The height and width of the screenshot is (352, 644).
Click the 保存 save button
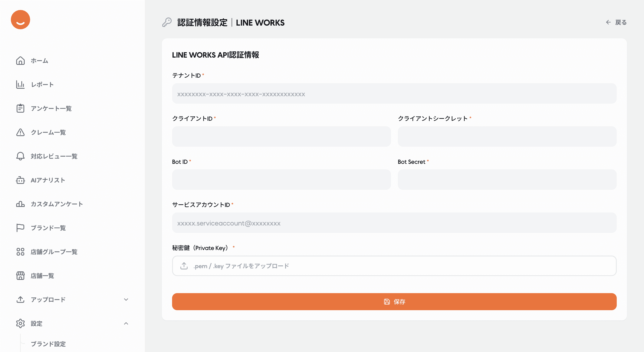[394, 302]
